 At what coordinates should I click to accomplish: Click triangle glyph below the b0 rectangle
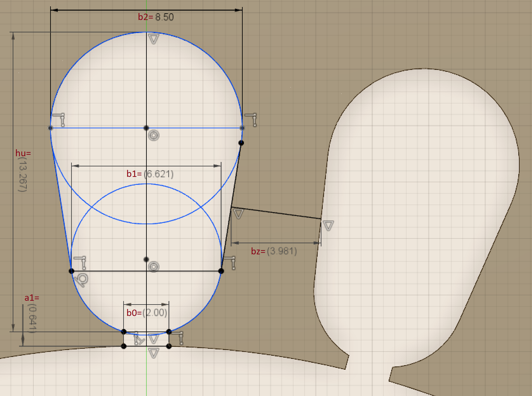(154, 353)
